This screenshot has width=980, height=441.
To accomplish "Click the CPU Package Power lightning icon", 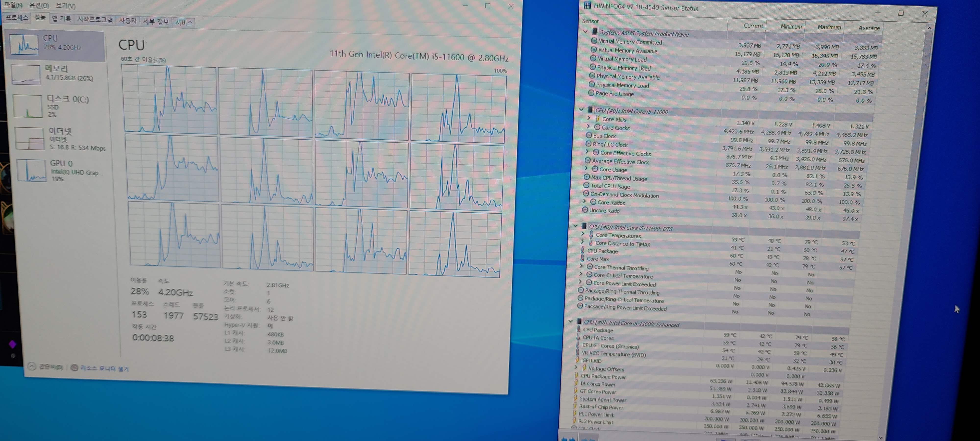I will pyautogui.click(x=576, y=376).
